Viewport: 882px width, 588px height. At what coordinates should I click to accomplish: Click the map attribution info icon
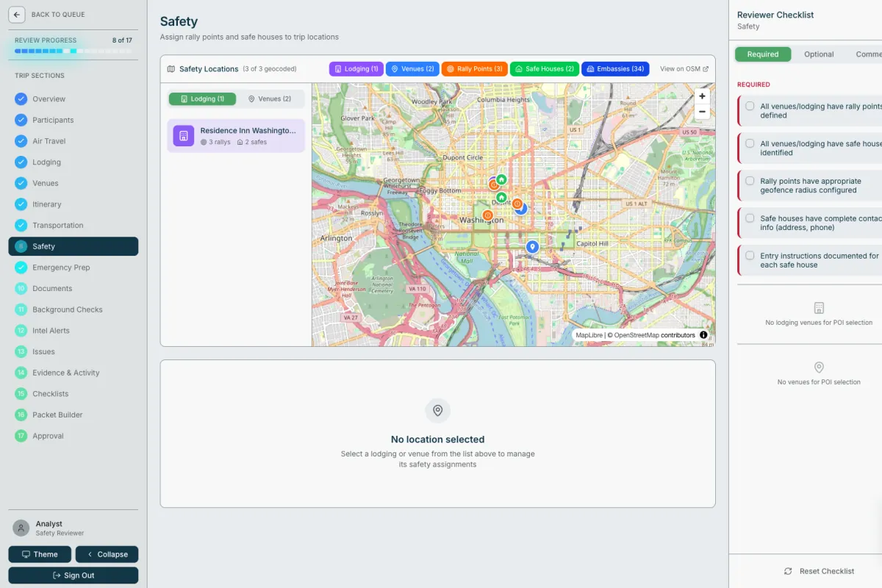click(x=703, y=335)
